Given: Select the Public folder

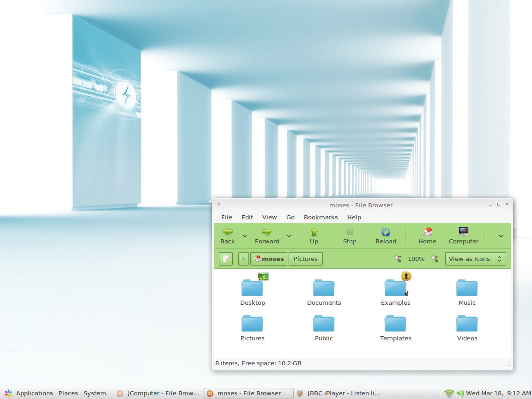Looking at the screenshot, I should tap(324, 328).
